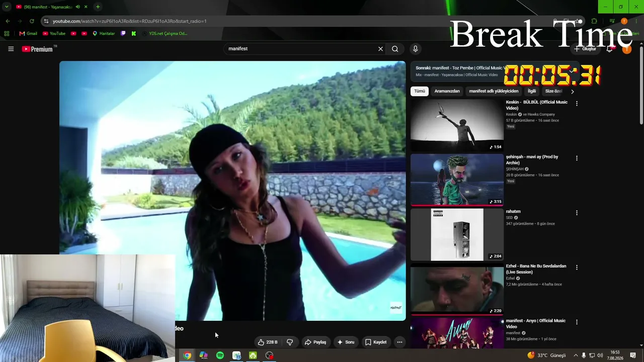Open the Keskin - BÜLBÜL video thumbnail
This screenshot has height=362, width=644.
(x=457, y=125)
